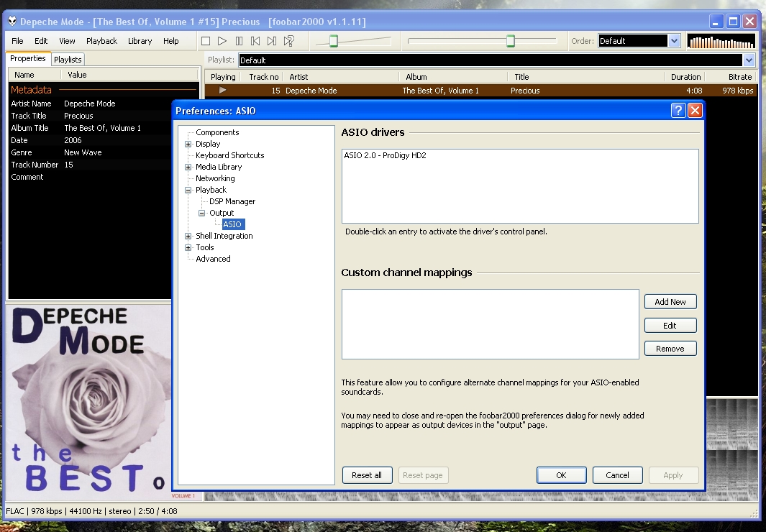Click the empty custom channel mappings list
This screenshot has height=532, width=766.
[491, 324]
